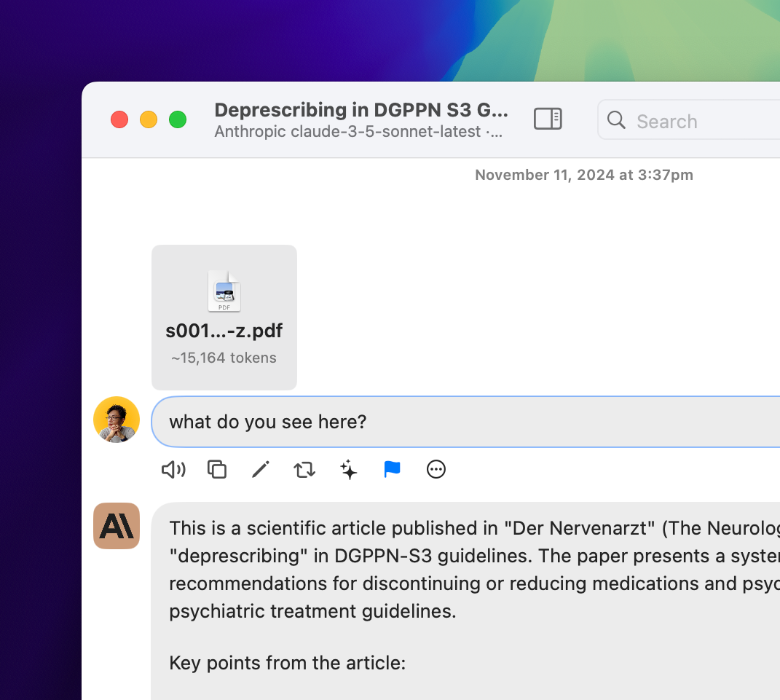Open the s001...-z.pdf attachment

click(224, 317)
